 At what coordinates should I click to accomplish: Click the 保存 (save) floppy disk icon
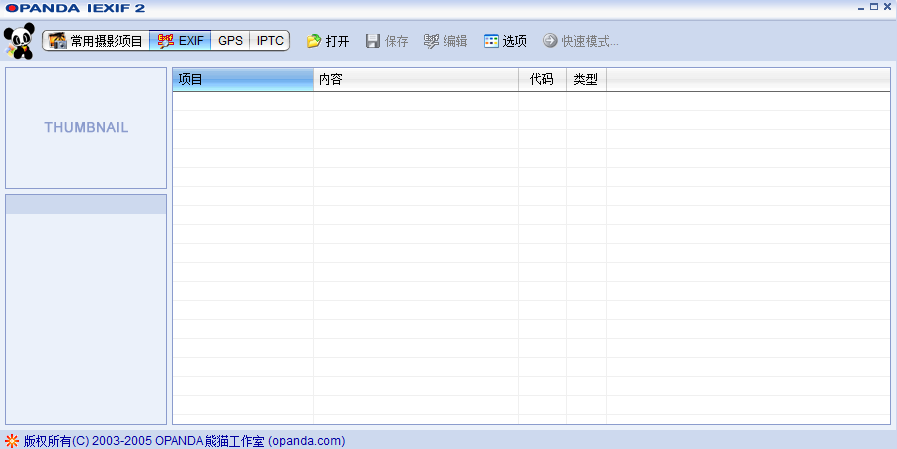[x=373, y=41]
